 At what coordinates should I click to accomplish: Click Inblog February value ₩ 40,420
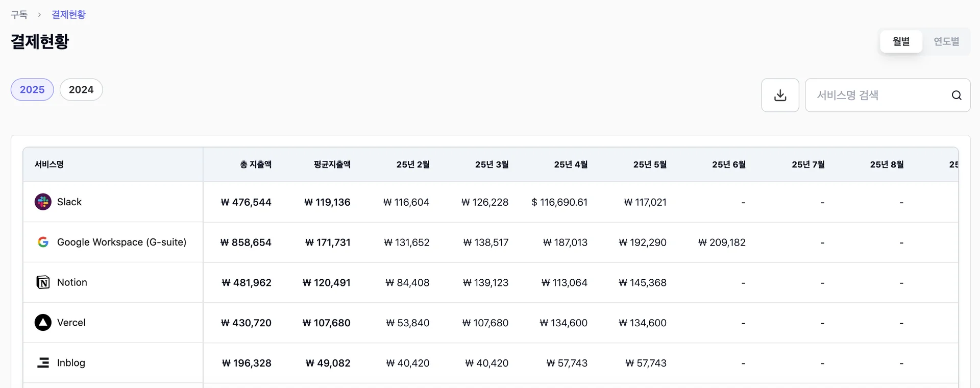408,363
